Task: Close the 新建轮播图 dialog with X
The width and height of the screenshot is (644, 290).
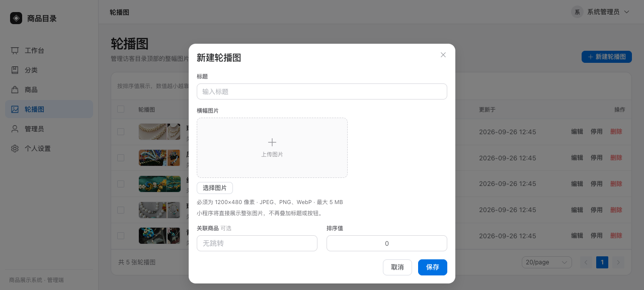Action: pos(443,55)
